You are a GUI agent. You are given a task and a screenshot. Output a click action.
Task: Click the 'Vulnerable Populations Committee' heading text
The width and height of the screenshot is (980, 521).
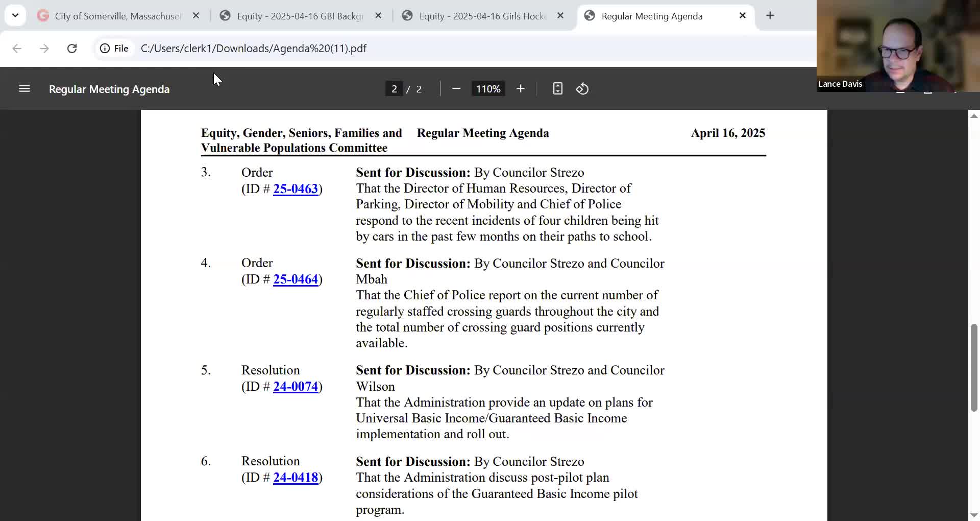click(x=294, y=148)
